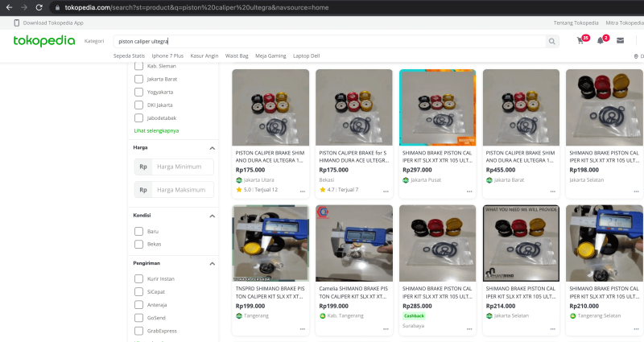The width and height of the screenshot is (644, 342).
Task: Click store badge next to Jakarta Pusat
Action: pyautogui.click(x=406, y=179)
